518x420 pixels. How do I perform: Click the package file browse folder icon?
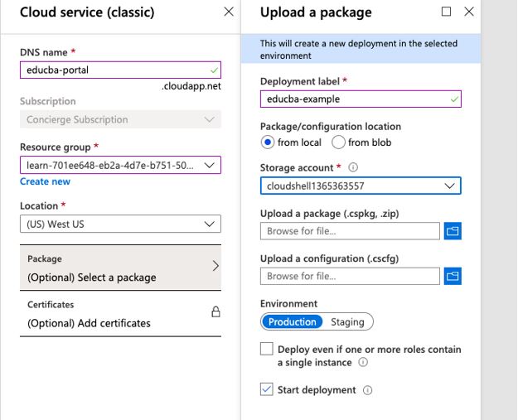(x=453, y=232)
